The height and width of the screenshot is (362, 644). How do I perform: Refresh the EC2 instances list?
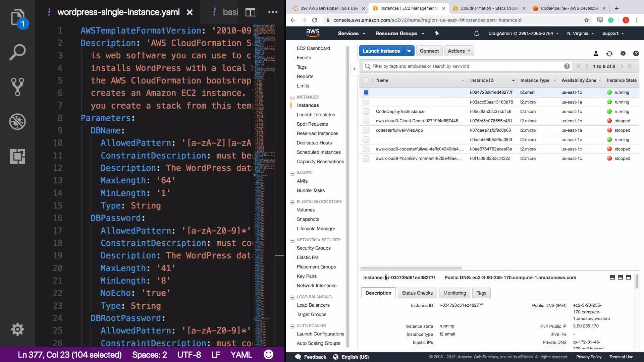(x=609, y=54)
